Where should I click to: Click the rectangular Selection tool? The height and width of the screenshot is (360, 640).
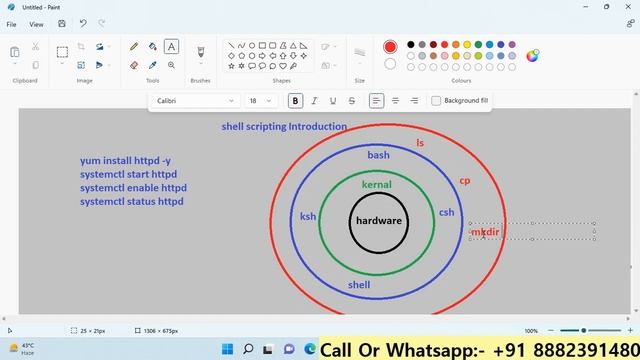coord(62,52)
